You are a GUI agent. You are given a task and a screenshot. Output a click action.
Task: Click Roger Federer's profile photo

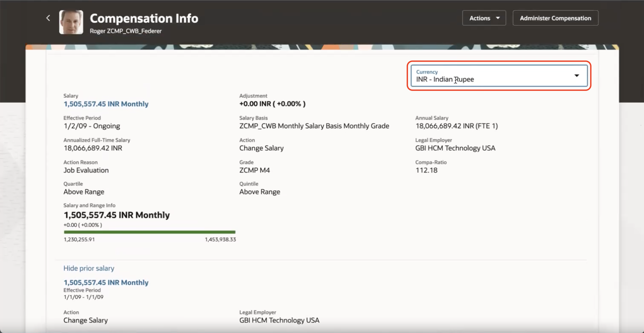pos(71,22)
